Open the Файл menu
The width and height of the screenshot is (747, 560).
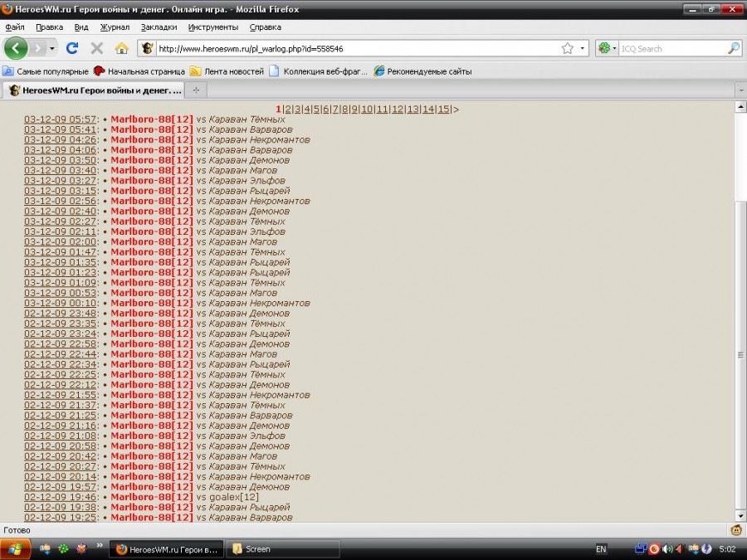[x=15, y=27]
